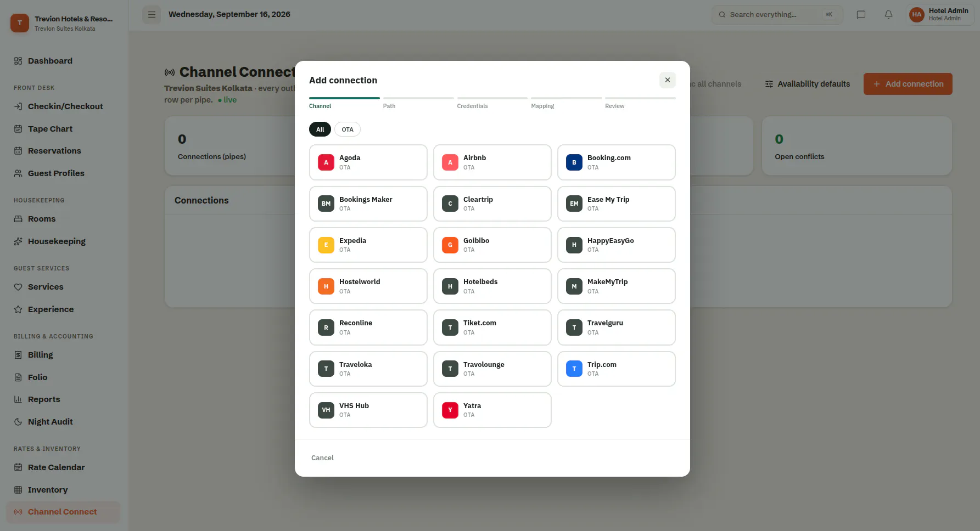Viewport: 980px width, 531px height.
Task: Close the Add connection dialog
Action: [x=667, y=80]
